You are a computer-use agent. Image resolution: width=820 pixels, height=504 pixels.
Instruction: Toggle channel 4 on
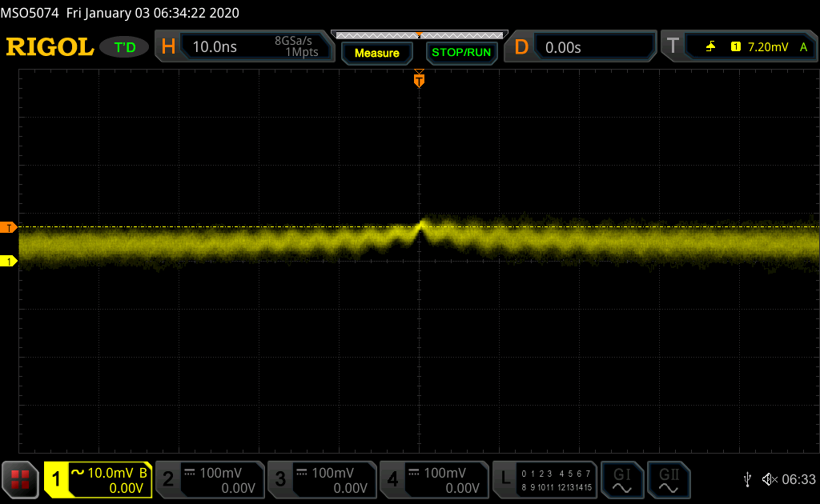point(392,479)
